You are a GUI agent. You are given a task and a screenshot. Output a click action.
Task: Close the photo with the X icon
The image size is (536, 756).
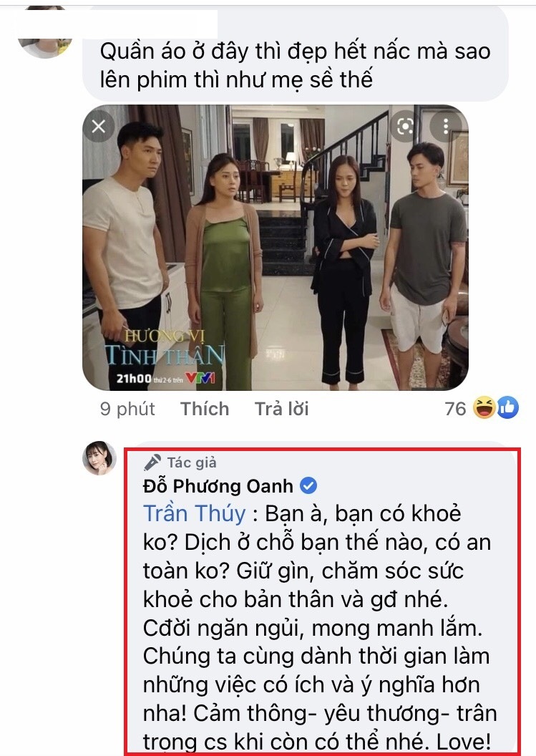click(99, 127)
